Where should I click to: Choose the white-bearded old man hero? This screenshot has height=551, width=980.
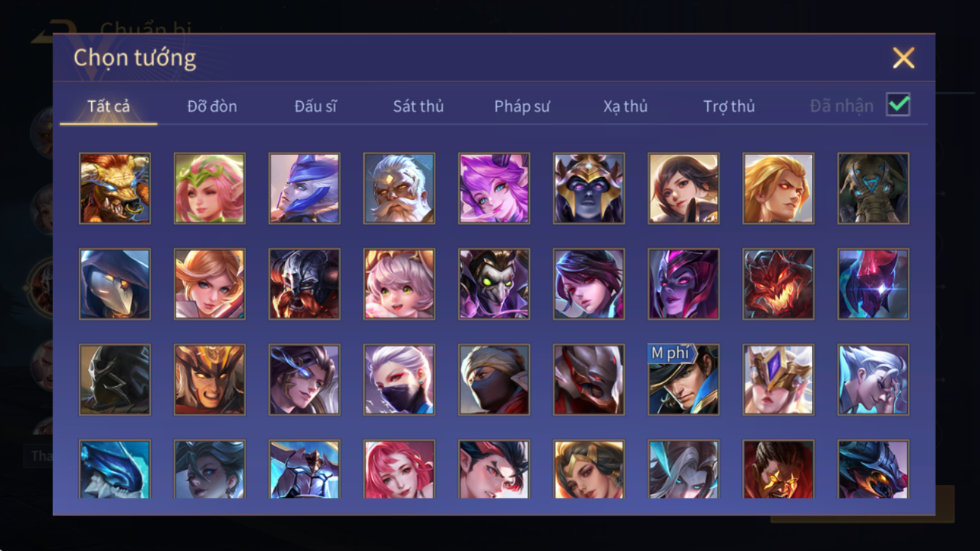click(399, 188)
